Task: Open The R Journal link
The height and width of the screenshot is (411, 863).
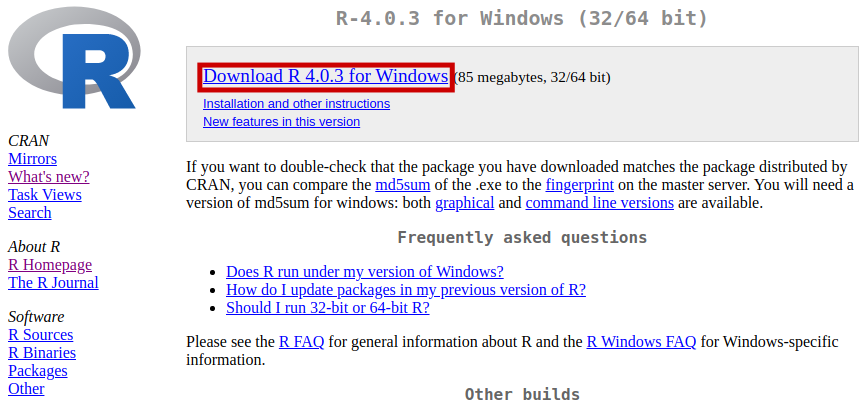Action: (x=53, y=283)
